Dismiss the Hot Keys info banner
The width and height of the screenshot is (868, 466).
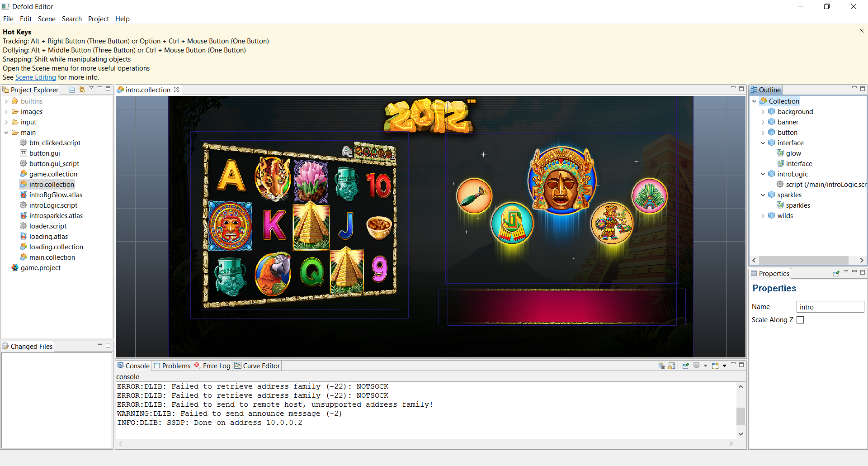coord(861,31)
